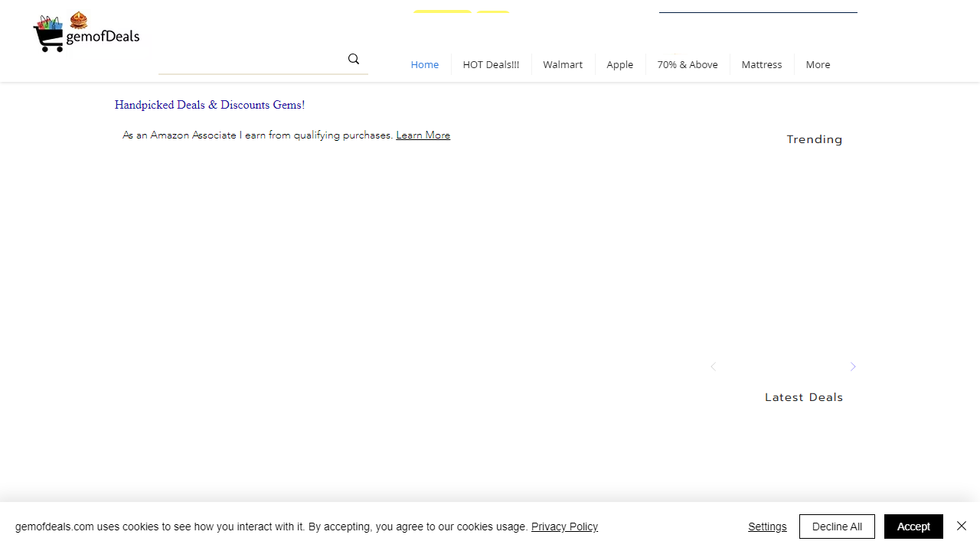Choose the Mattress navigation item
Viewport: 980px width, 551px height.
coord(761,64)
